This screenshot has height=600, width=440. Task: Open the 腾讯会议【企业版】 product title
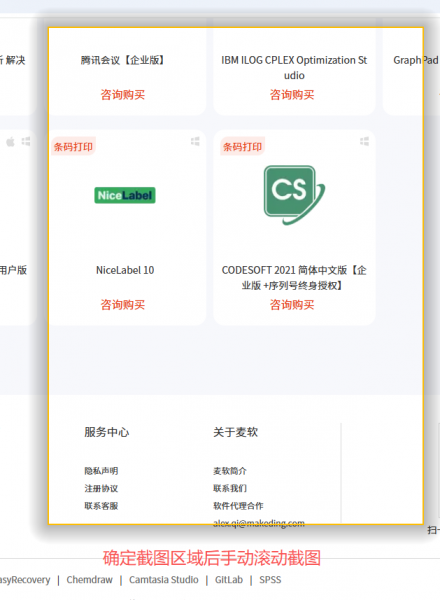tap(122, 60)
